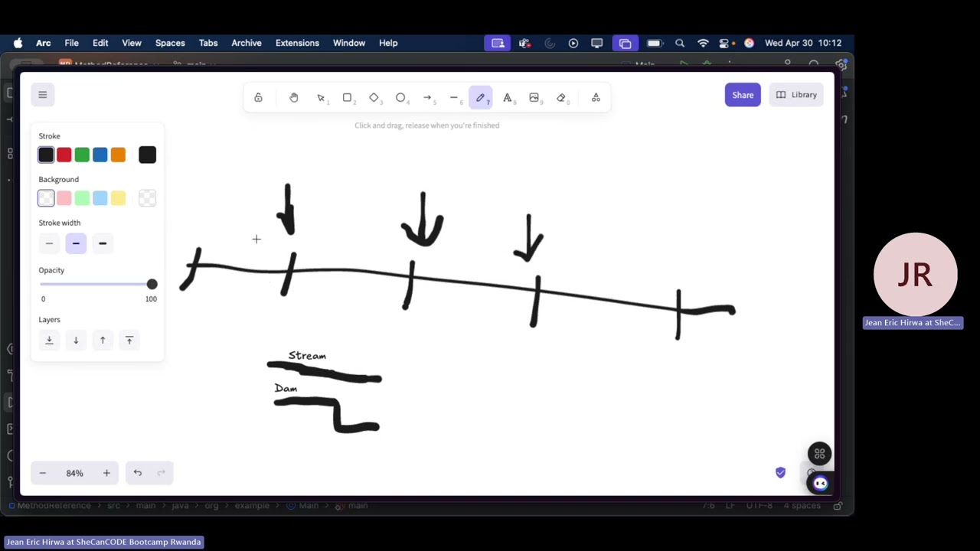980x551 pixels.
Task: Send layer backward one step
Action: click(x=76, y=341)
